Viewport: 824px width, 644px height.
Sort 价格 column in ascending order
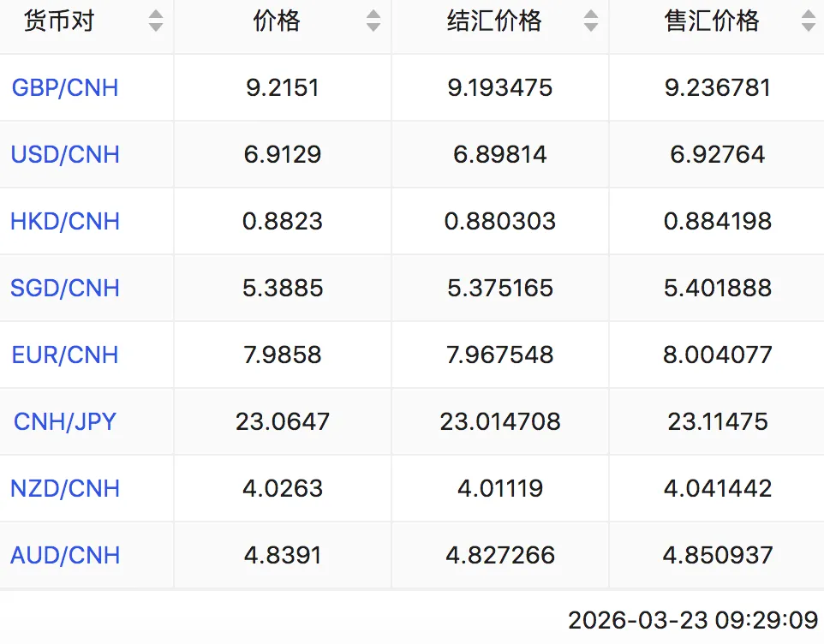point(373,15)
